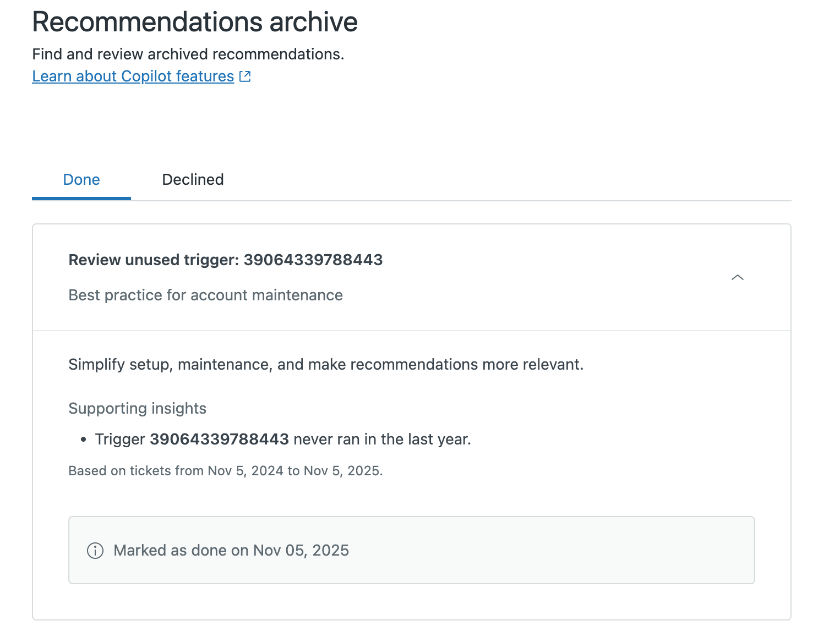Screen dimensions: 840x637
Task: Click the bullet point before the trigger insight
Action: coord(84,440)
